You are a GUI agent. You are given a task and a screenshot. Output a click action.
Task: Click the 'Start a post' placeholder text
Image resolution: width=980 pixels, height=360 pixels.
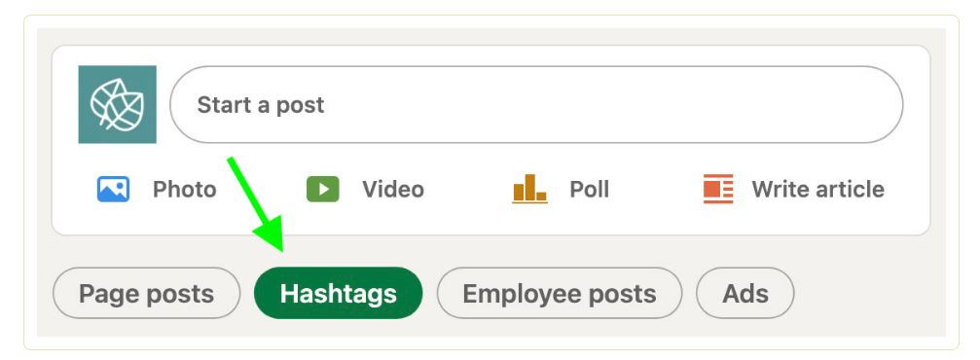pos(261,105)
